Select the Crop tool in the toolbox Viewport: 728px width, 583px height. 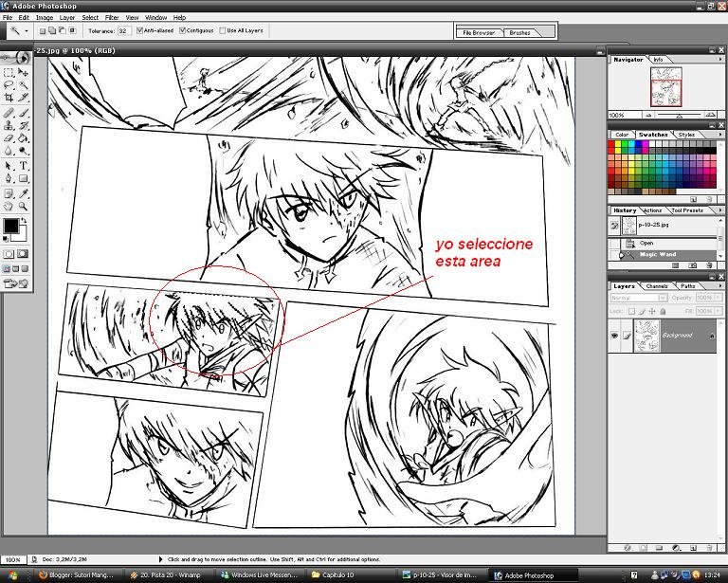[x=9, y=98]
